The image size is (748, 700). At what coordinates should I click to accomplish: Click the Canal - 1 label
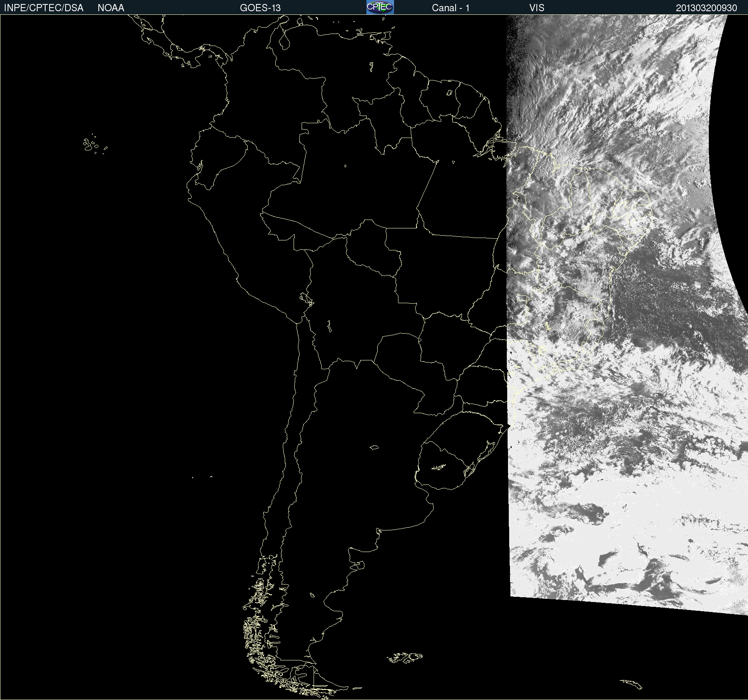pos(451,8)
